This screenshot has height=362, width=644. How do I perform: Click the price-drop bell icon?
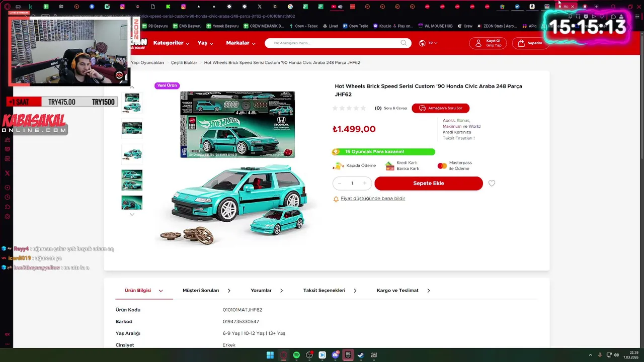click(x=336, y=199)
